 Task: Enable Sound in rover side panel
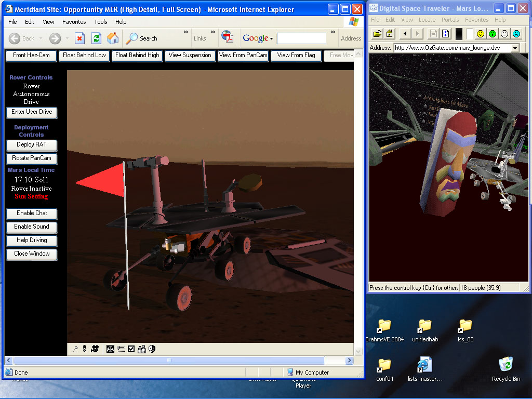[x=32, y=227]
